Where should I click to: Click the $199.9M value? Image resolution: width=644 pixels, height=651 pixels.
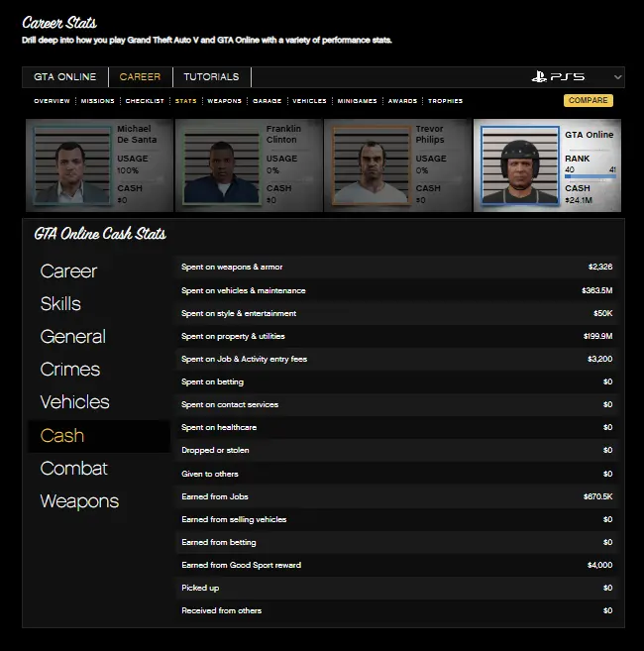pos(597,336)
